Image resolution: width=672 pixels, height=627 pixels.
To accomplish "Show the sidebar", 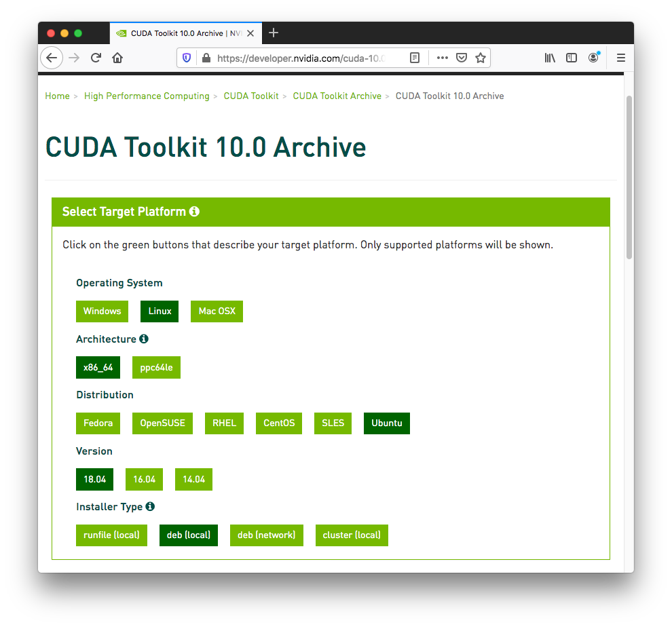I will pos(572,58).
